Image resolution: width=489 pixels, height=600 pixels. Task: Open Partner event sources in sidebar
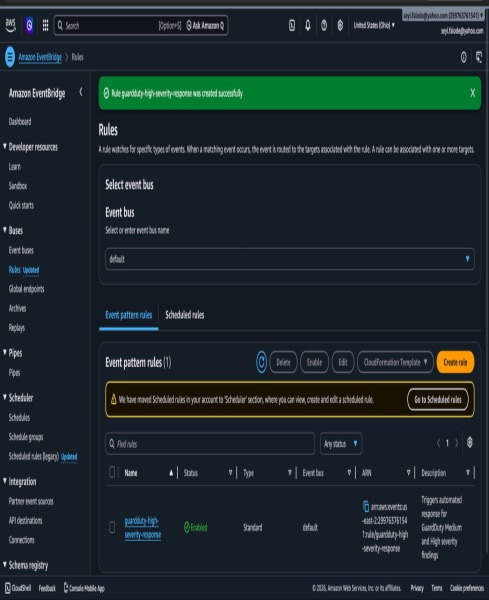click(31, 501)
